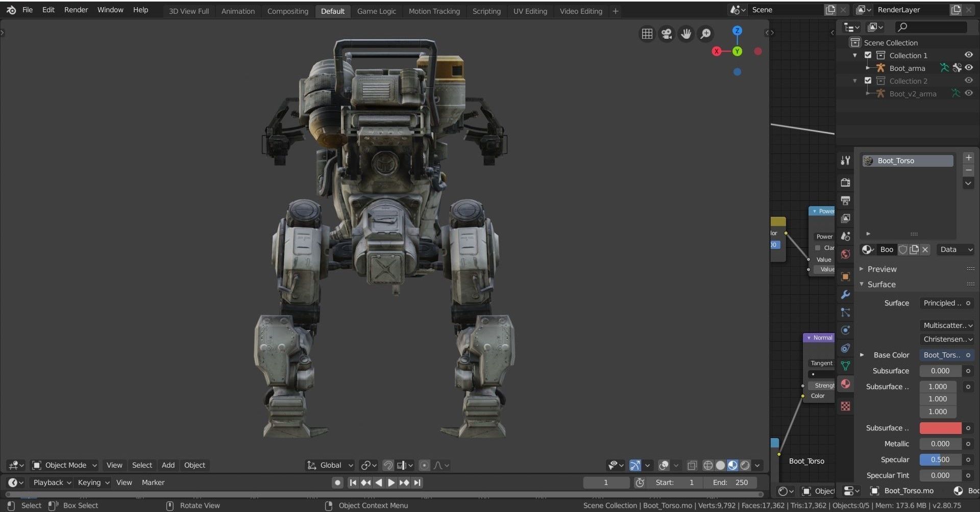Open the Texture properties tab

click(845, 406)
